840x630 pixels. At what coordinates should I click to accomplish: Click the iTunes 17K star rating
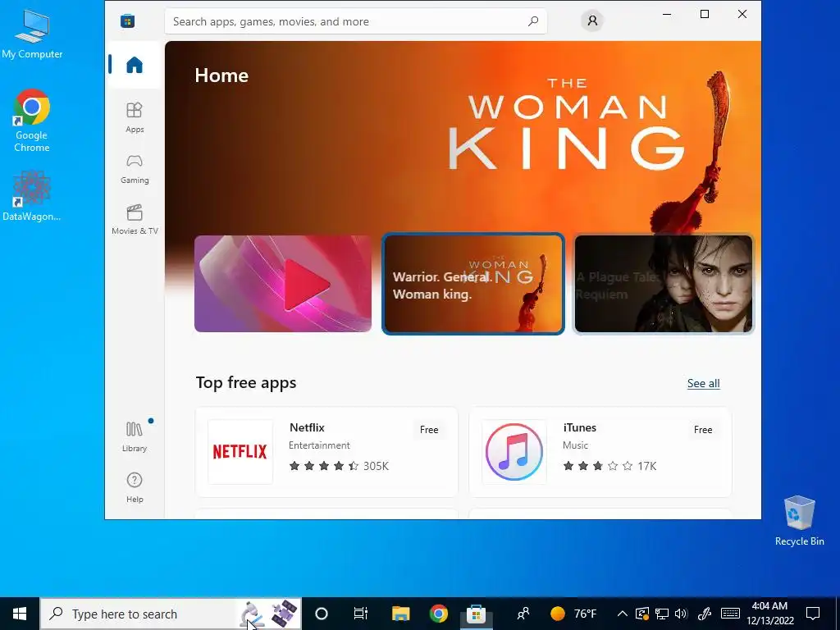tap(609, 466)
